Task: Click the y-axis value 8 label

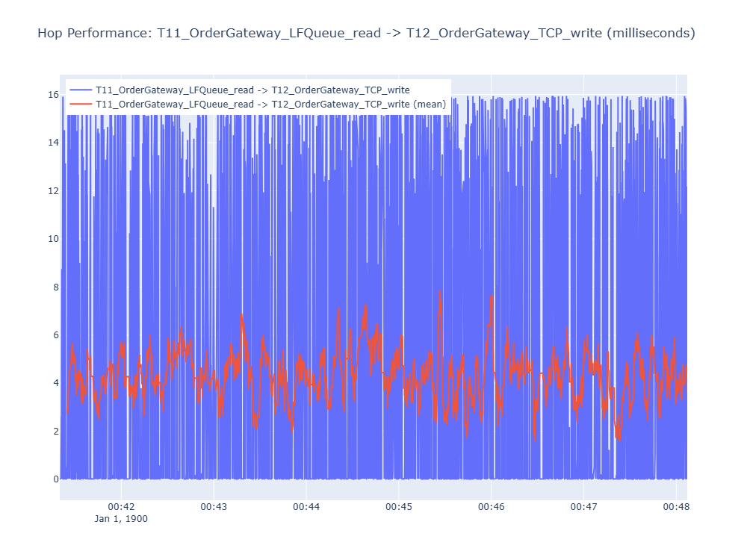Action: [x=56, y=287]
